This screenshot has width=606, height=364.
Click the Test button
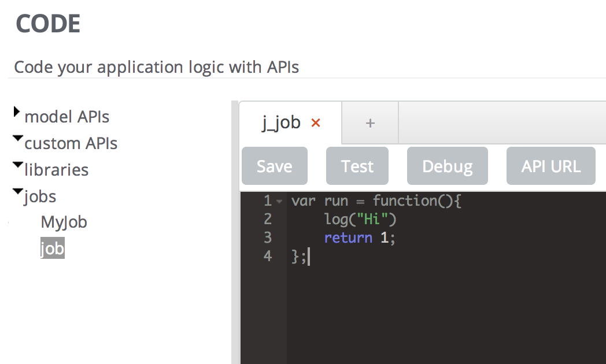pos(357,166)
